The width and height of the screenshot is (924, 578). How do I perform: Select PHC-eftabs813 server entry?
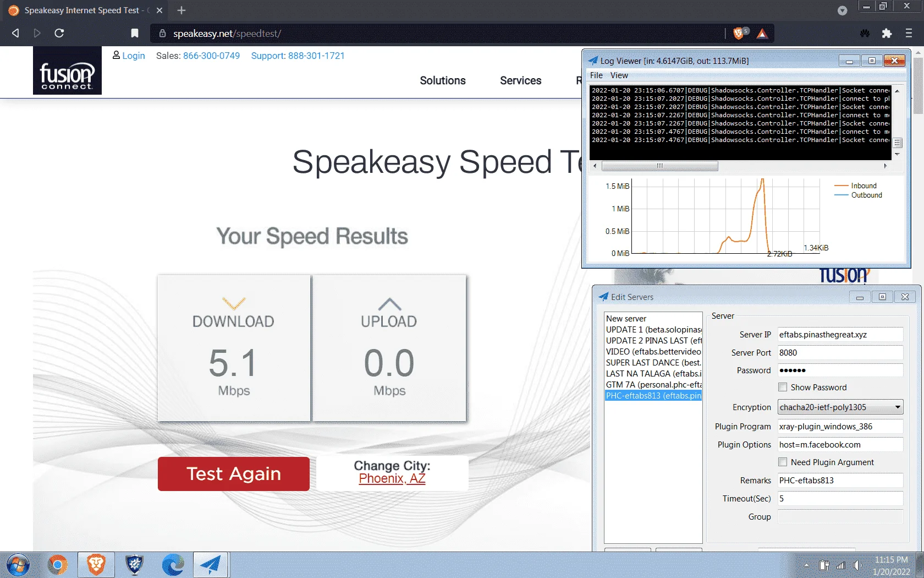[x=653, y=396]
